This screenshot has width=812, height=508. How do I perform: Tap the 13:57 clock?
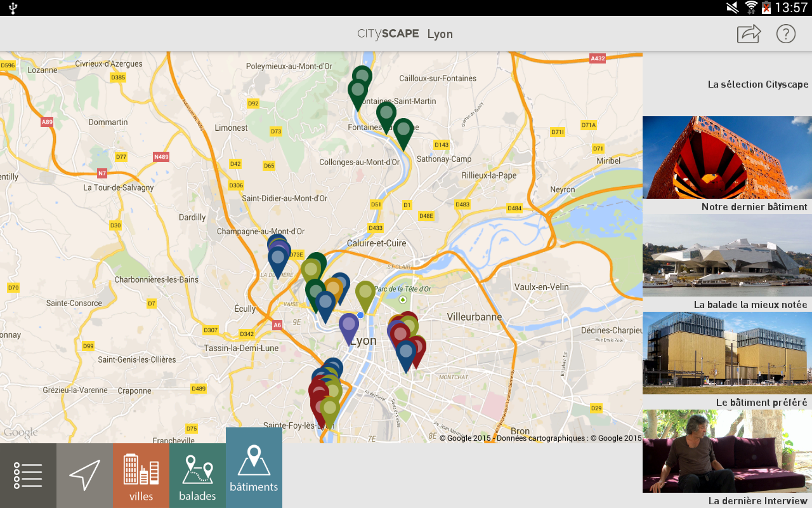791,8
